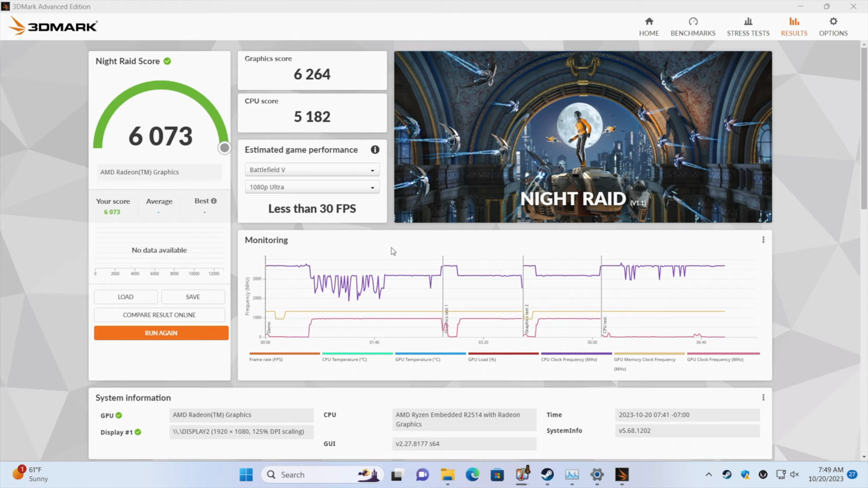Open the notification center badge
868x488 pixels.
[853, 475]
